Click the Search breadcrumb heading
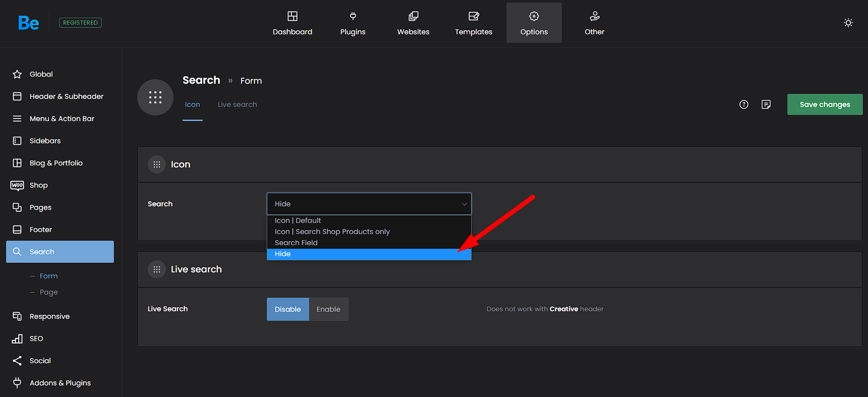The image size is (868, 397). click(x=201, y=80)
